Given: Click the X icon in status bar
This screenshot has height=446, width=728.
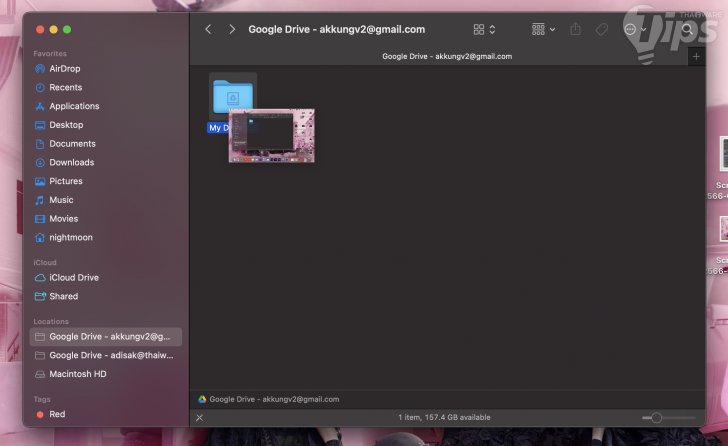Looking at the screenshot, I should tap(200, 418).
